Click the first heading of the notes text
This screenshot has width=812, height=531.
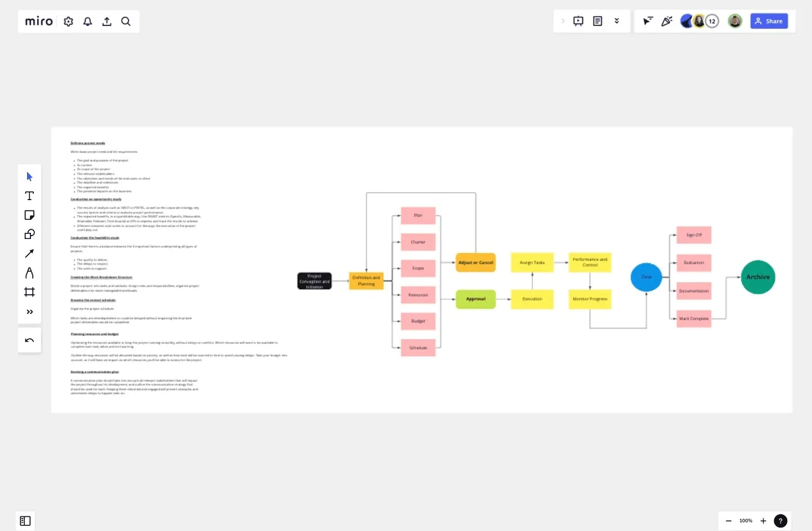(88, 143)
